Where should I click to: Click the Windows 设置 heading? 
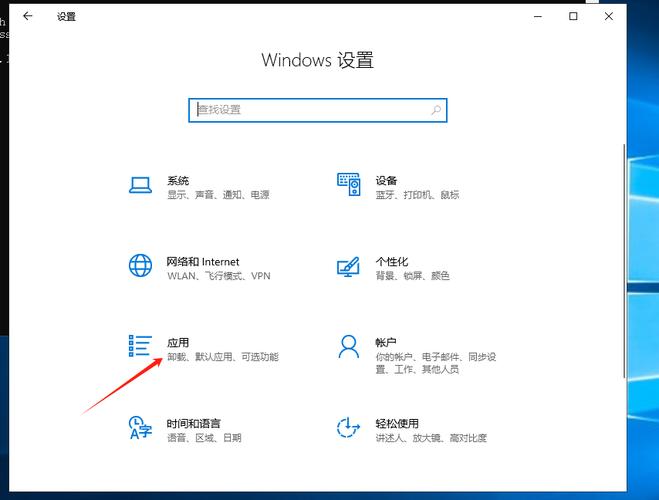tap(318, 60)
